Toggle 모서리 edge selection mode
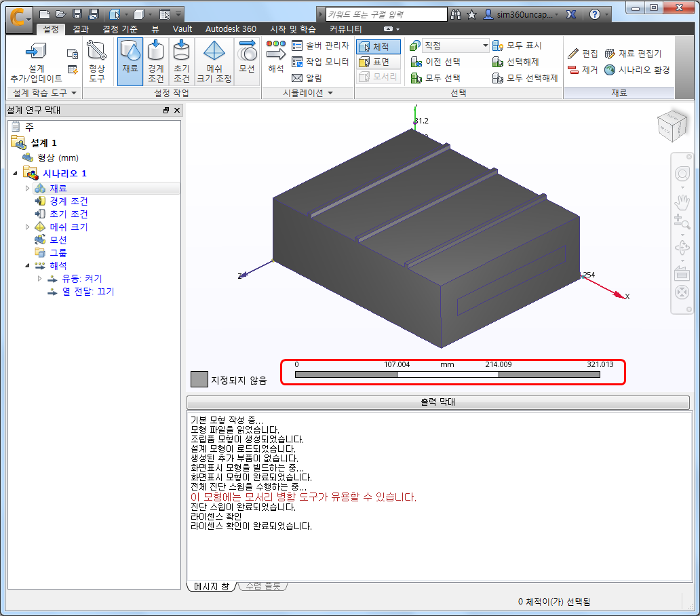This screenshot has height=616, width=700. tap(378, 77)
